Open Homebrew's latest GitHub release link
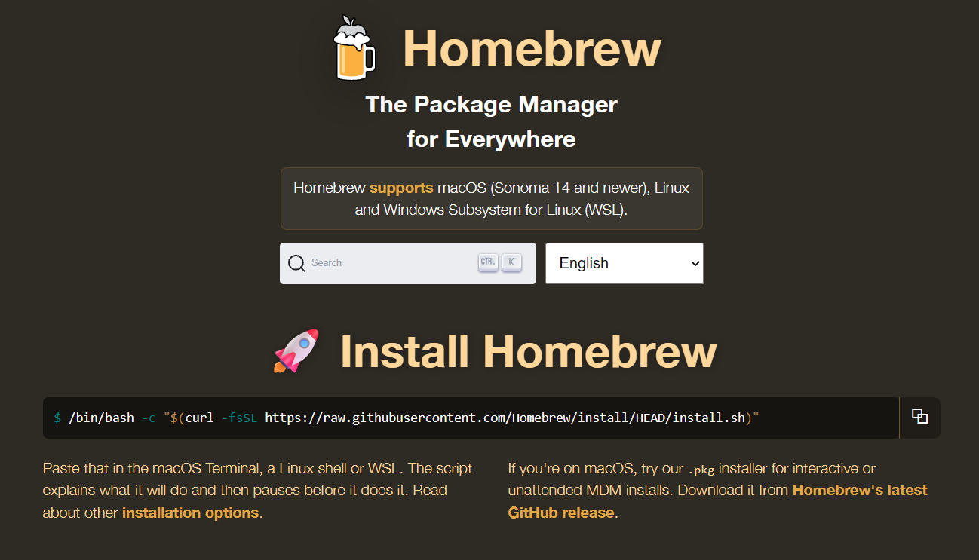 [718, 502]
